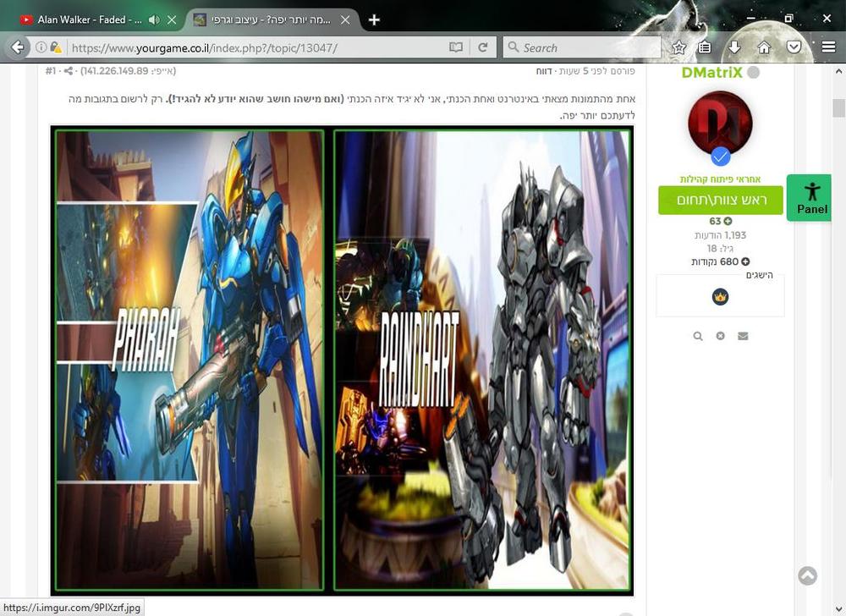846x616 pixels.
Task: Show the bookmarks list menu
Action: [x=705, y=47]
